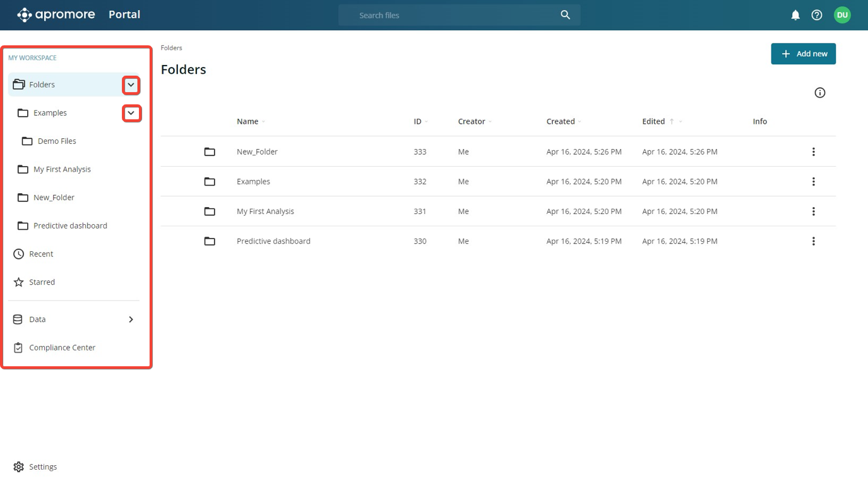Open three-dot menu for Predictive dashboard row

tap(813, 241)
